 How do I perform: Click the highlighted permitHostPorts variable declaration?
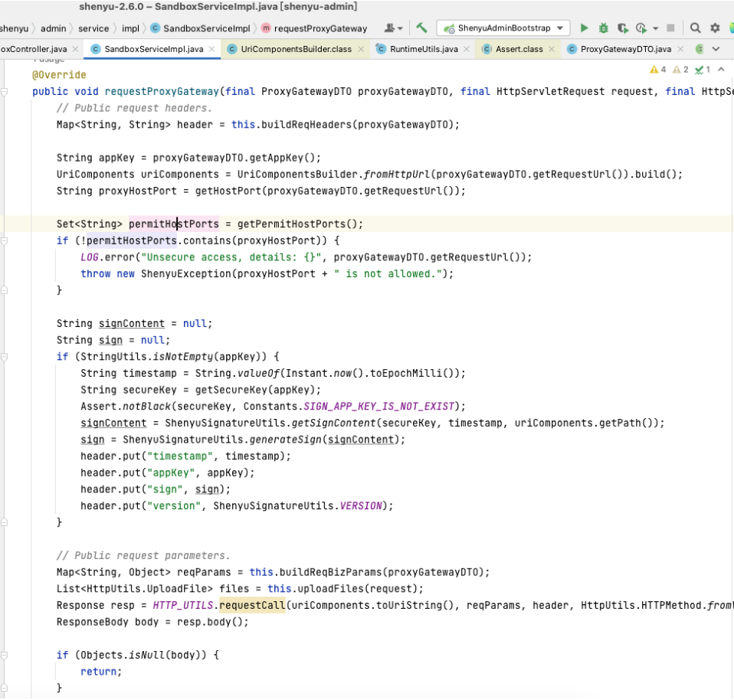click(x=174, y=224)
